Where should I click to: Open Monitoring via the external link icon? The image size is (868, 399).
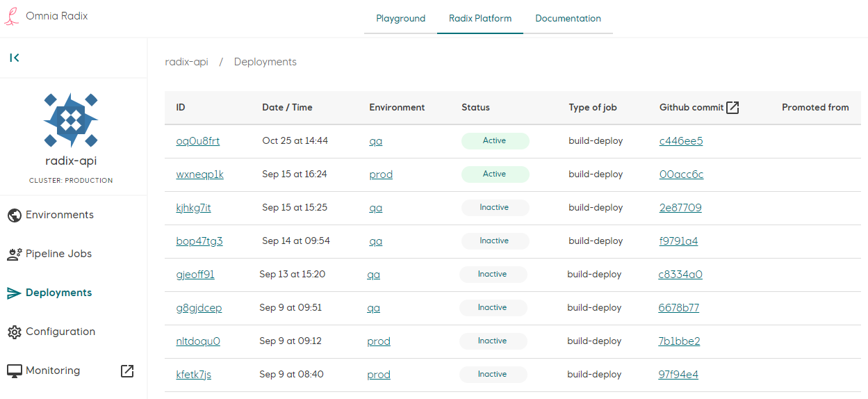click(127, 371)
